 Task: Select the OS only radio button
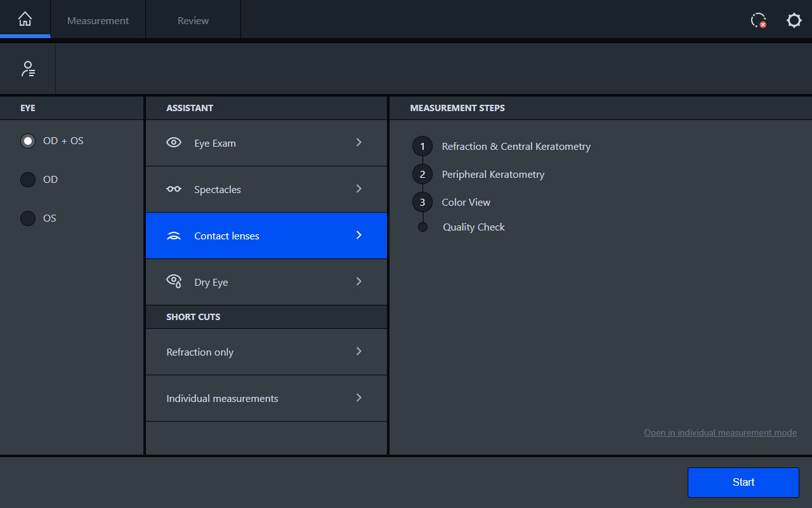pos(28,218)
